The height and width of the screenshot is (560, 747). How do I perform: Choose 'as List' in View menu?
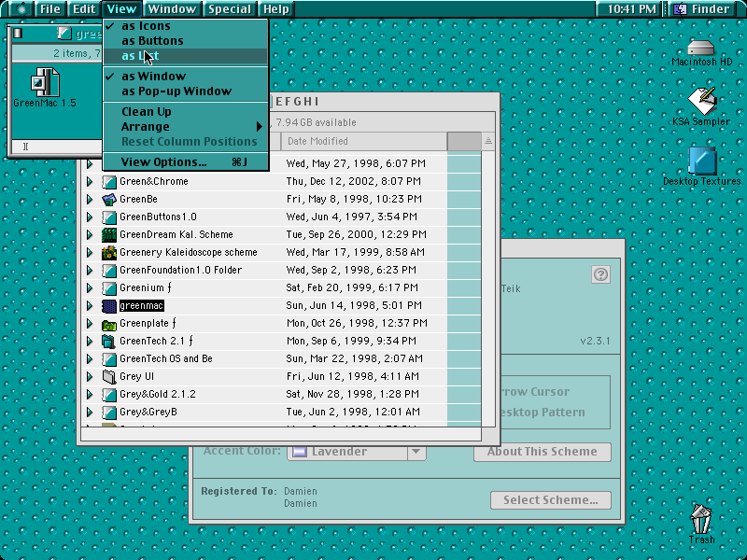coord(186,56)
